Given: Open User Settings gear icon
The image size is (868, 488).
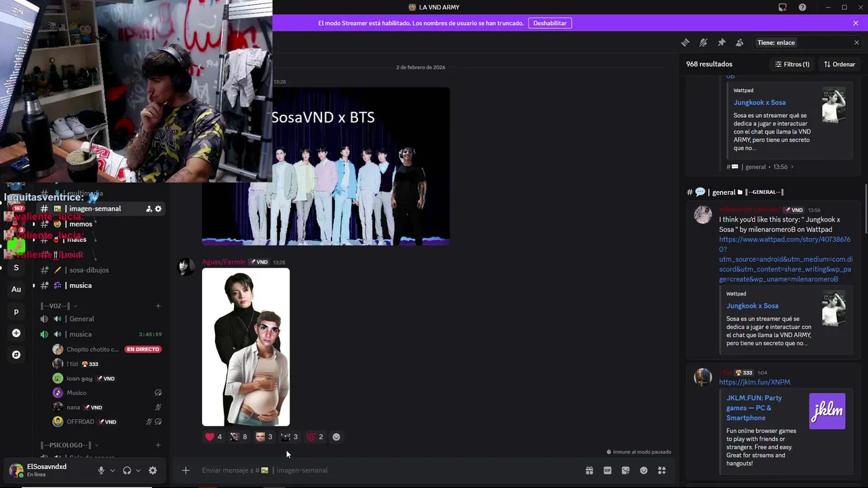Looking at the screenshot, I should [153, 470].
